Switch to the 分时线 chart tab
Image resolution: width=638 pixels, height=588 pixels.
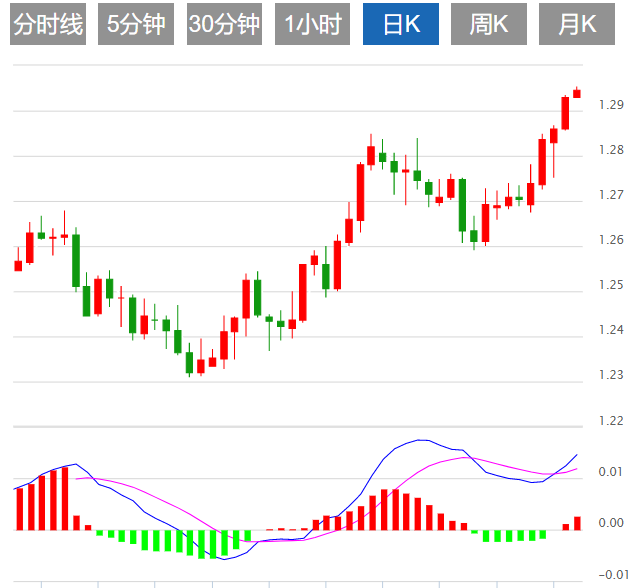tap(48, 24)
